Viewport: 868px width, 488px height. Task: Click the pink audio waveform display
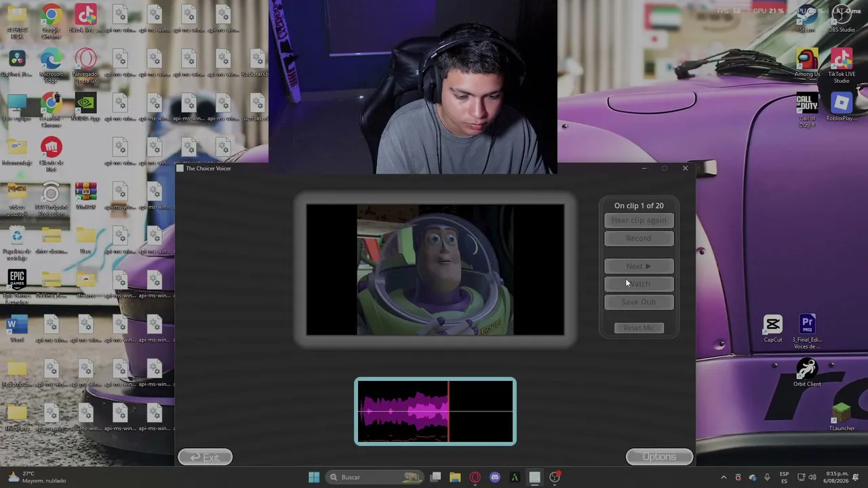(435, 411)
